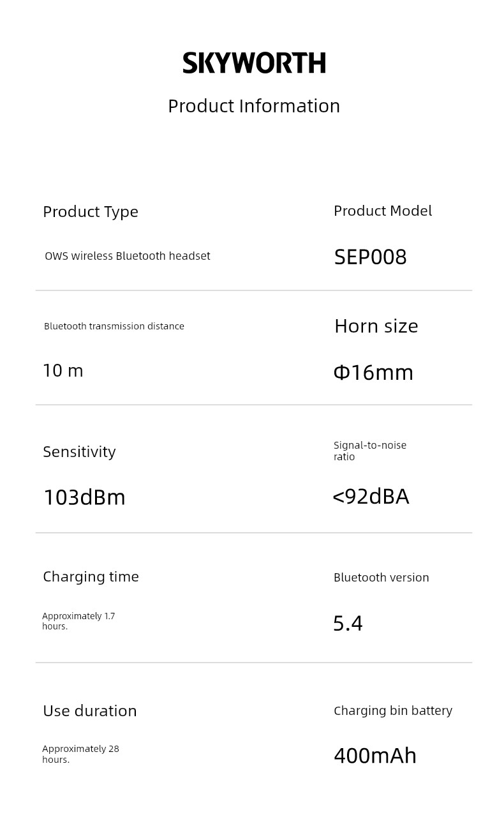The width and height of the screenshot is (504, 819).
Task: Click OWS wireless Bluetooth headset text
Action: pyautogui.click(x=127, y=256)
